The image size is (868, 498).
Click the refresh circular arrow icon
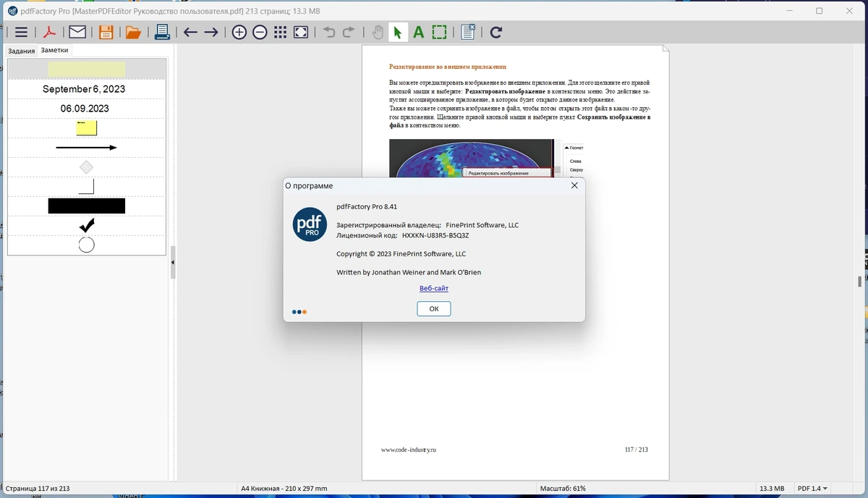(x=495, y=32)
